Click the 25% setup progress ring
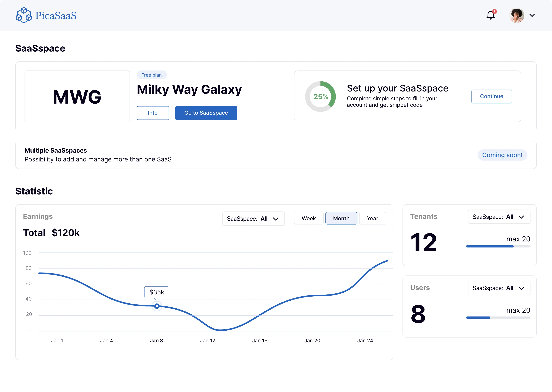 tap(321, 96)
